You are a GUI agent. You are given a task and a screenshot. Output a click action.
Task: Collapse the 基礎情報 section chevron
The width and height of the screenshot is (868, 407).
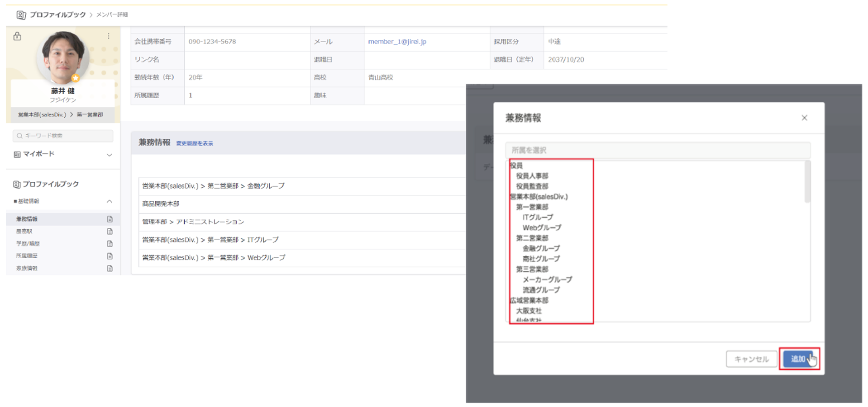coord(109,201)
